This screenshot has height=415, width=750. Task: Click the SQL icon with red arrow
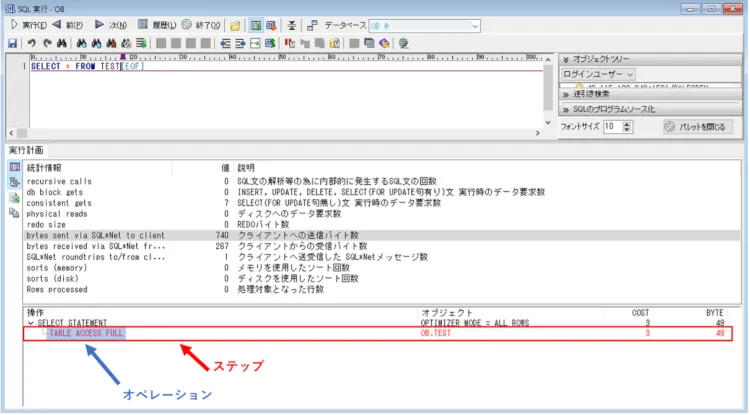271,26
